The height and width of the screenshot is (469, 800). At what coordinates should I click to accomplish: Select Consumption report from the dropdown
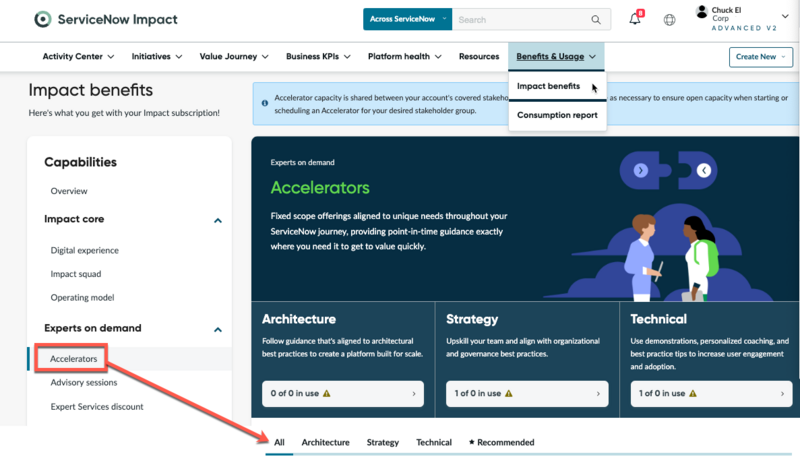coord(557,115)
